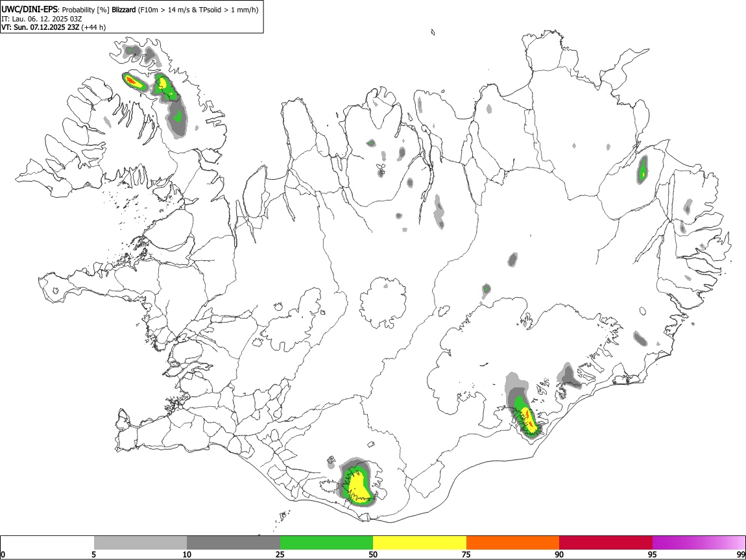Click the 'UWC/DINI-EPS' title text

coord(29,10)
